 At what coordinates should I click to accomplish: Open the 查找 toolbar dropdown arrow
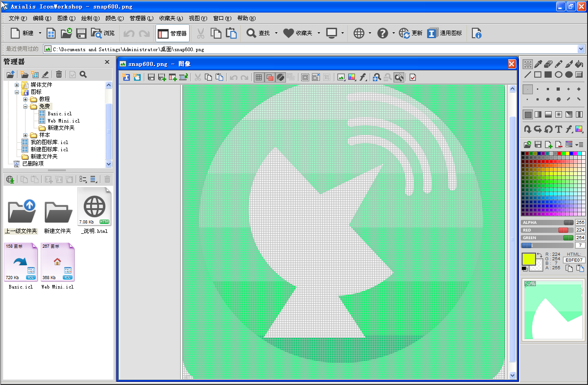(276, 33)
